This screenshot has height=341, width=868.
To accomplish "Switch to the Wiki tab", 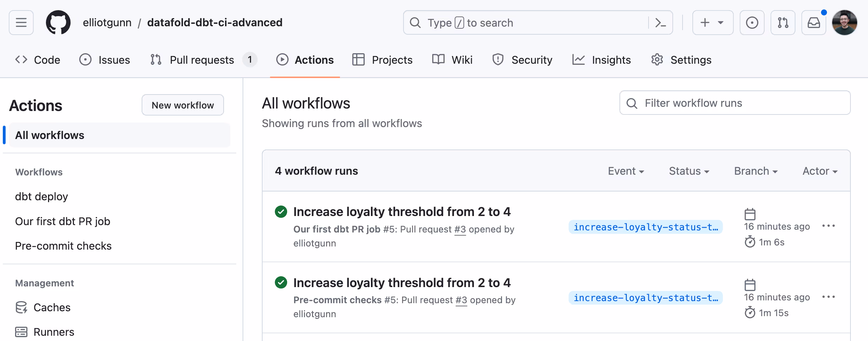I will (x=452, y=60).
